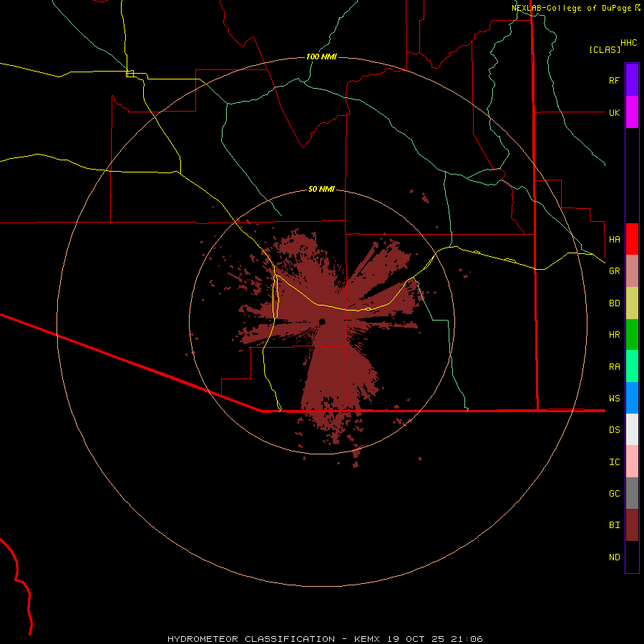Click the WS legend label
This screenshot has height=644, width=644.
[x=614, y=398]
